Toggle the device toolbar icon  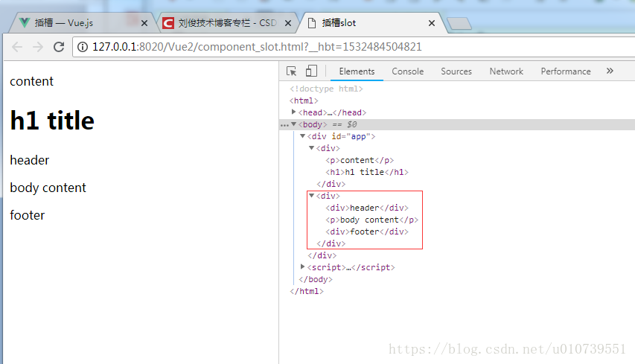(x=311, y=71)
